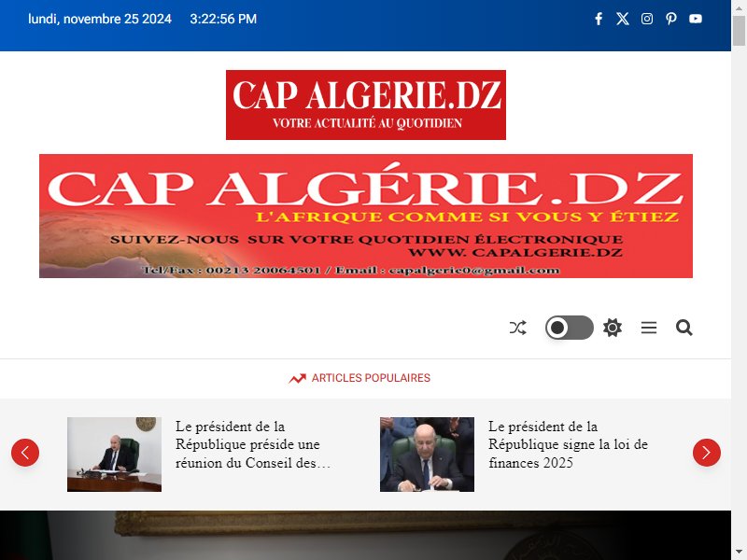This screenshot has height=560, width=747.
Task: Open the featured hero image at page bottom
Action: tap(365, 535)
